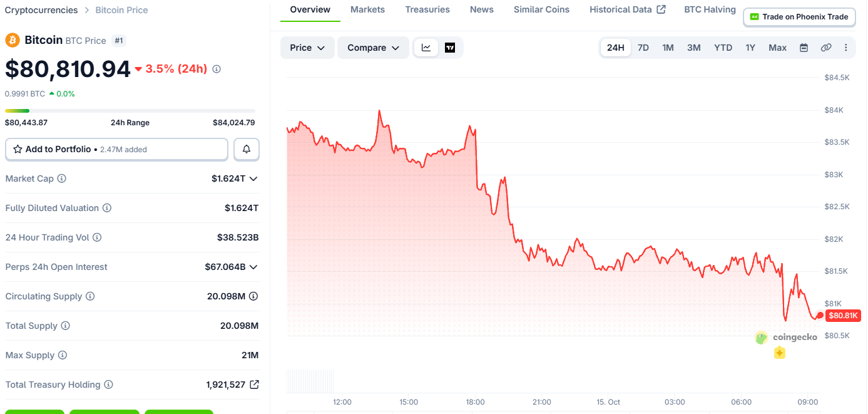Click info icon next to 20.098M circulating value
This screenshot has height=414, width=868.
tap(253, 296)
